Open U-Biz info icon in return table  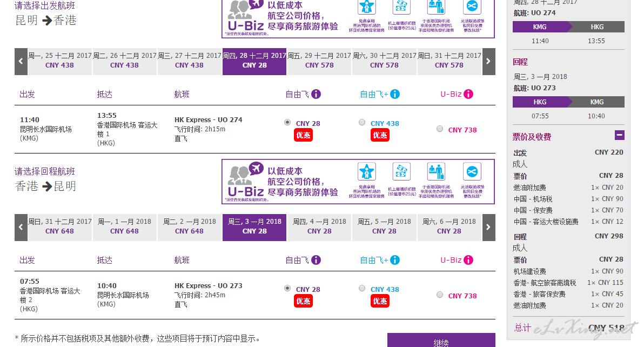[x=468, y=260]
